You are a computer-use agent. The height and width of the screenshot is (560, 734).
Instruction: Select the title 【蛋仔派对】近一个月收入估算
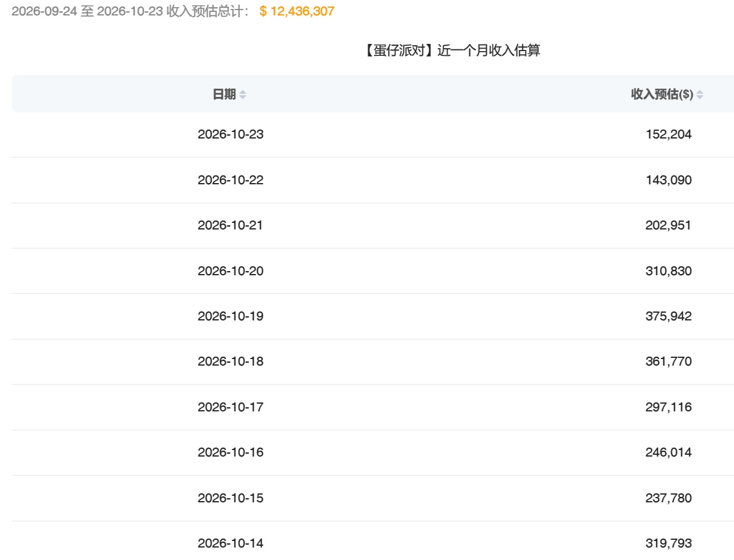[451, 51]
